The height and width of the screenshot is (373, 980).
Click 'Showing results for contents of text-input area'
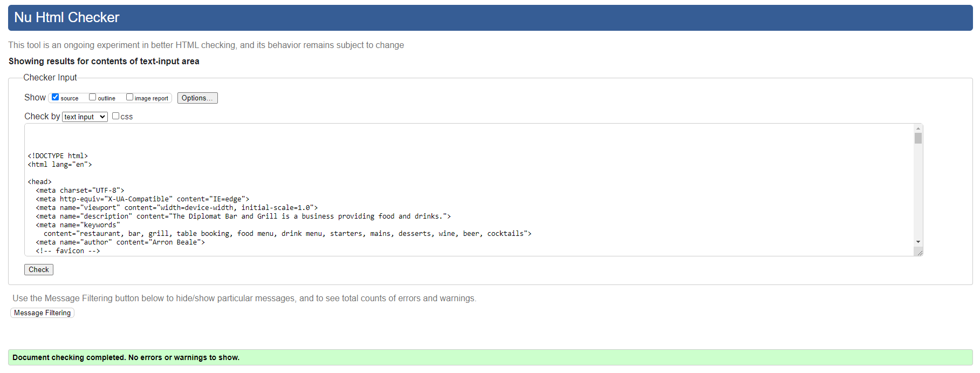[x=104, y=62]
